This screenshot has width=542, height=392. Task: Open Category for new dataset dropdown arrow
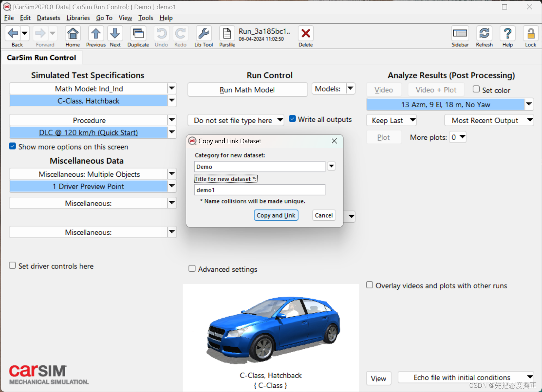(331, 166)
